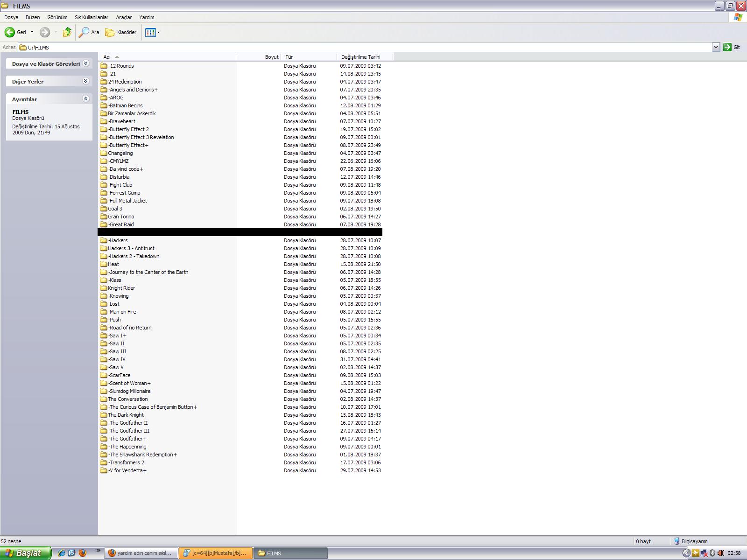Select the -12 Rounds folder icon
This screenshot has height=560, width=747.
click(x=104, y=66)
